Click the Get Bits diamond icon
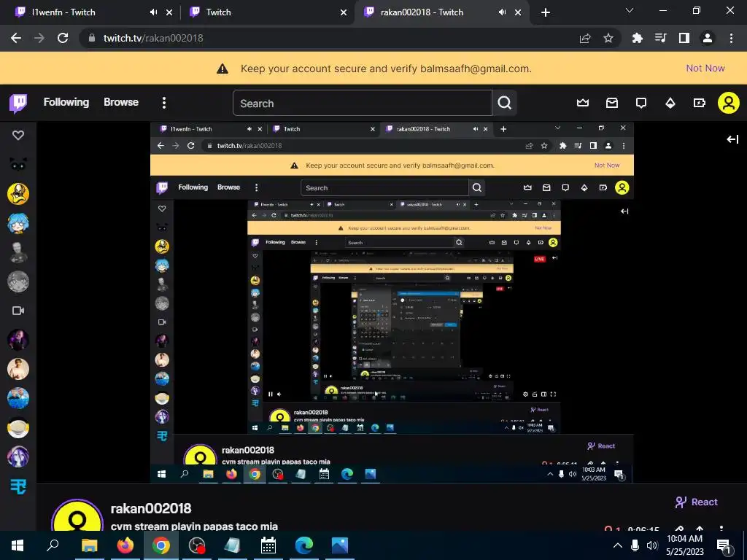The image size is (747, 560). [670, 103]
